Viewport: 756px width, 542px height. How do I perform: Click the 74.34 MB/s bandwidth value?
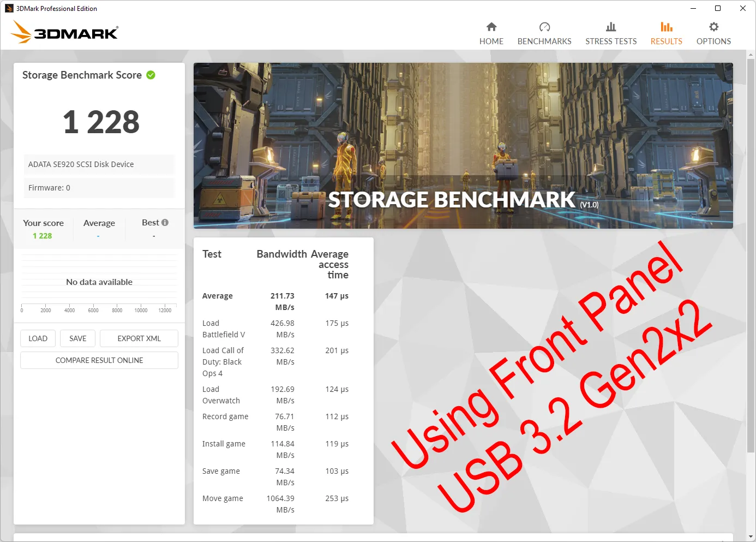point(285,477)
